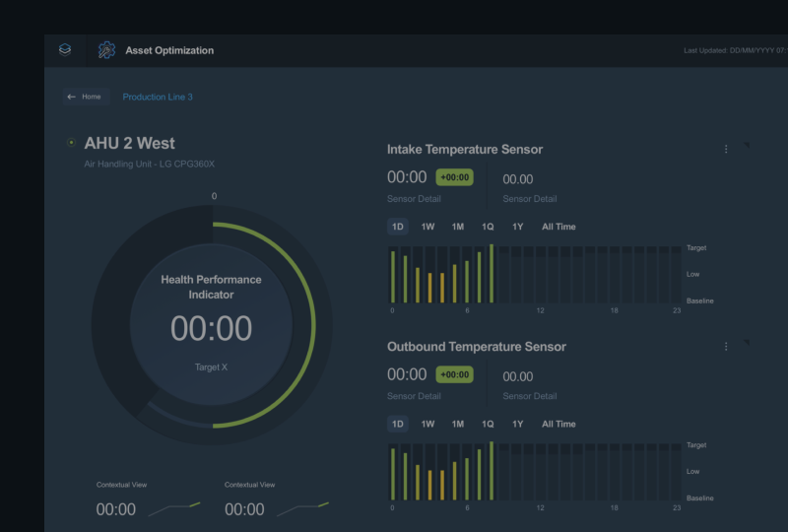The height and width of the screenshot is (532, 788).
Task: Click corner flag icon on Intake sensor card
Action: (x=747, y=146)
